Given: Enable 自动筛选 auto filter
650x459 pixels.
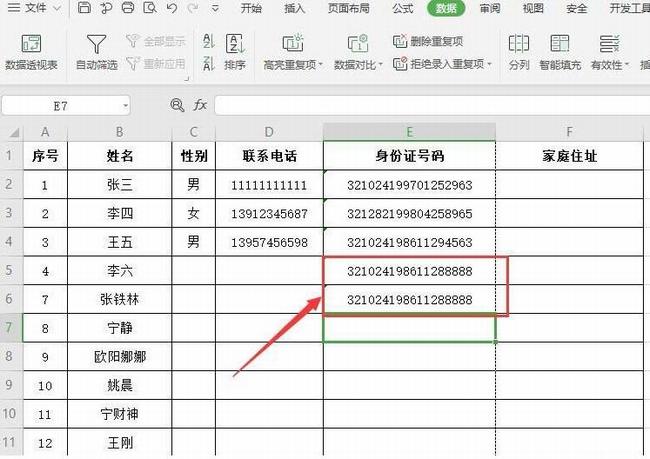Looking at the screenshot, I should (x=97, y=53).
